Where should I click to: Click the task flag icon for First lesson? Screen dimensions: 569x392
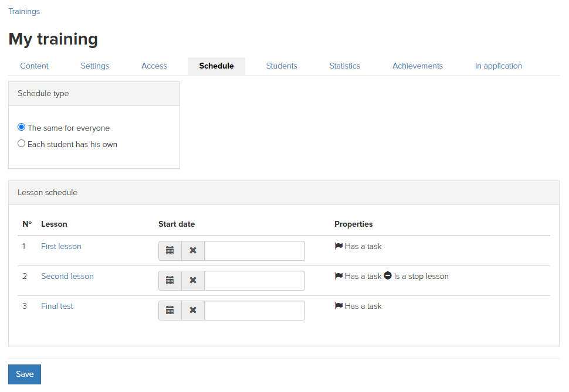pyautogui.click(x=338, y=246)
